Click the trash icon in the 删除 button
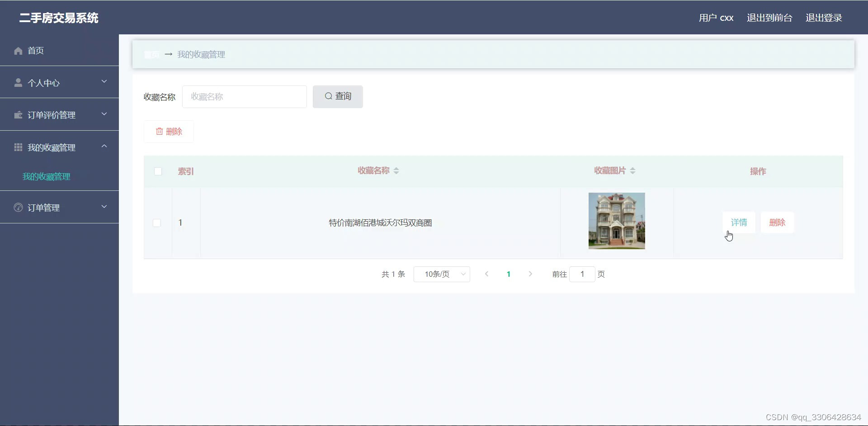 pyautogui.click(x=160, y=131)
